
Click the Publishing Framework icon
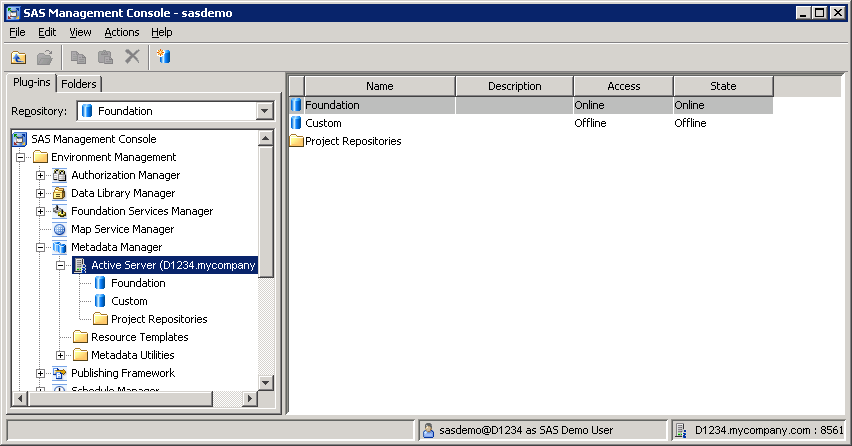(x=60, y=373)
